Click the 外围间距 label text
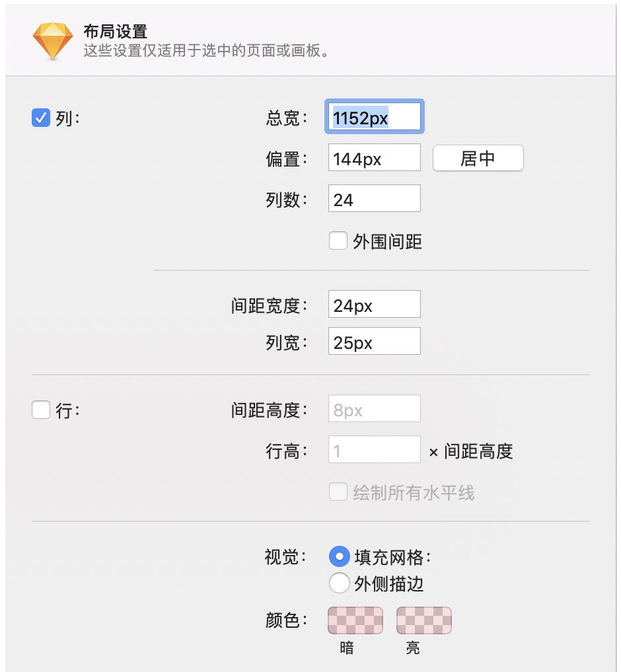621x672 pixels. [x=387, y=242]
